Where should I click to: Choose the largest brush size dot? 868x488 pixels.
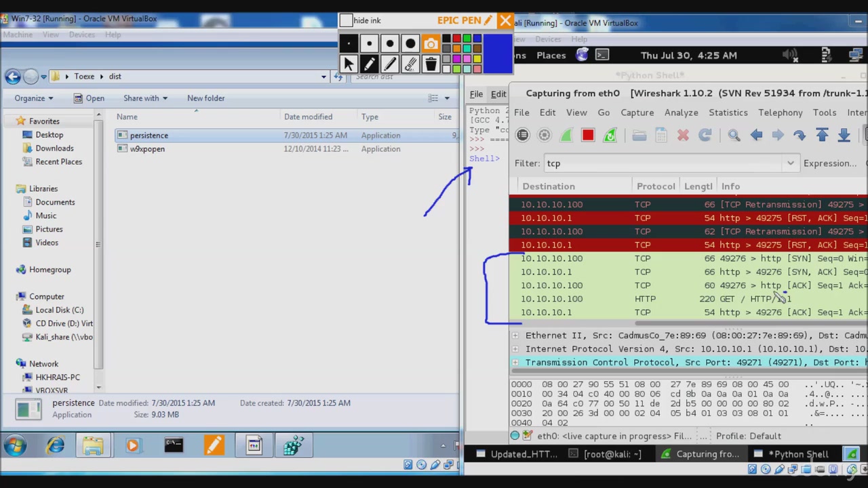(x=410, y=45)
